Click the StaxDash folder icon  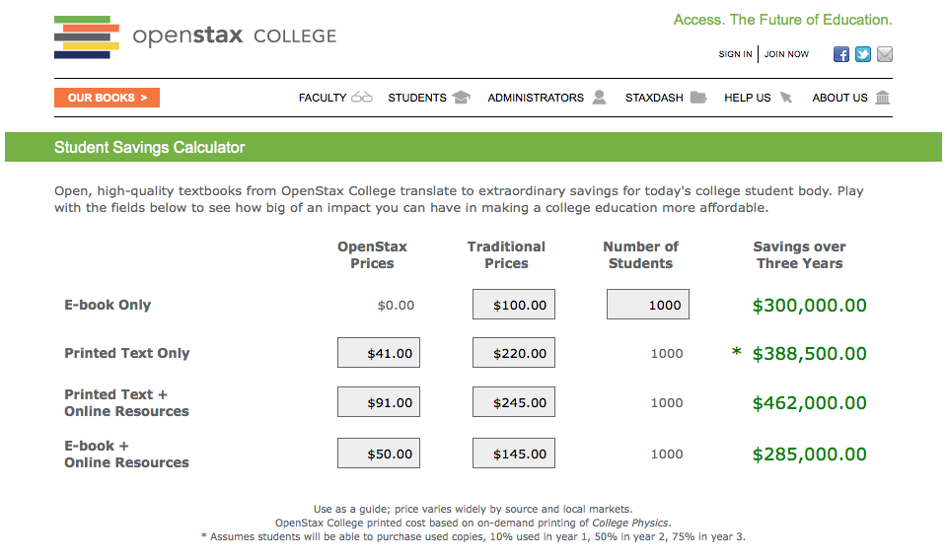click(698, 98)
